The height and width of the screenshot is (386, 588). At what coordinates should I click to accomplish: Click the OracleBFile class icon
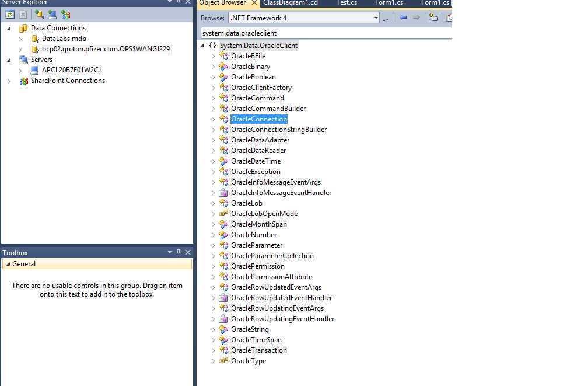tap(223, 56)
